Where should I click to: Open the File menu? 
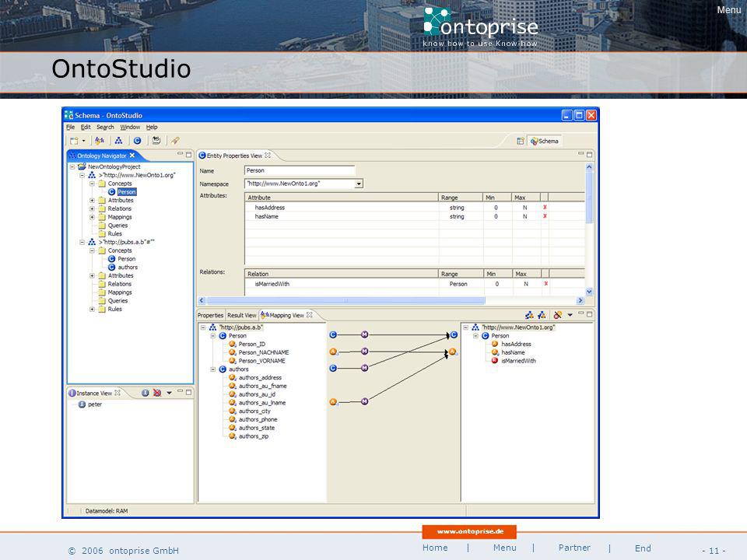(x=71, y=127)
